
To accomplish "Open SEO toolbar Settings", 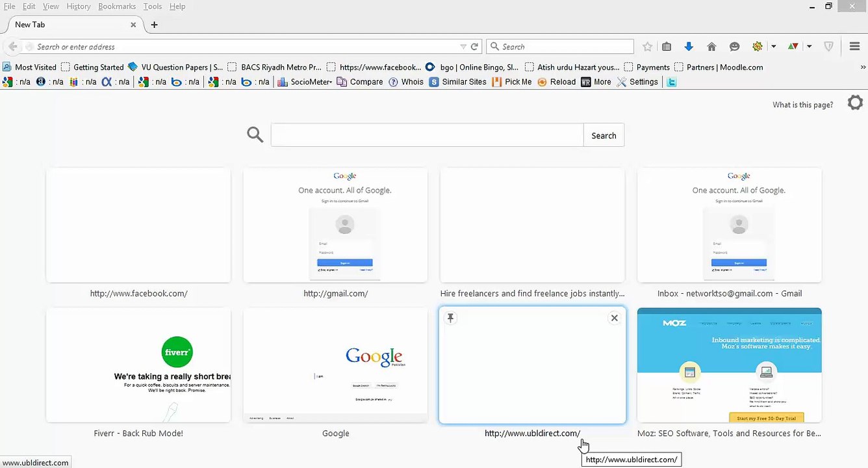I will [637, 82].
